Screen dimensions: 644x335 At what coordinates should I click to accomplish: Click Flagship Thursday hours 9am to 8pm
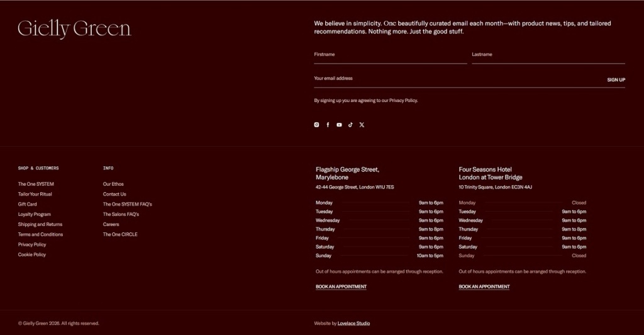(431, 229)
